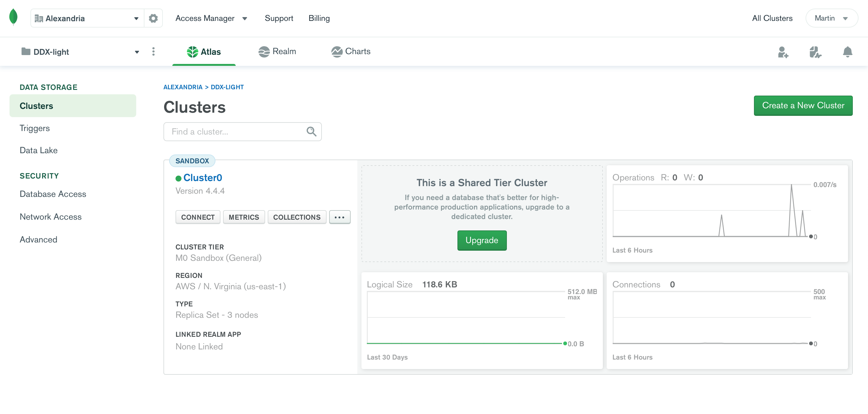Open Data Lake in the sidebar
Screen dimensions: 868x414
coord(38,150)
